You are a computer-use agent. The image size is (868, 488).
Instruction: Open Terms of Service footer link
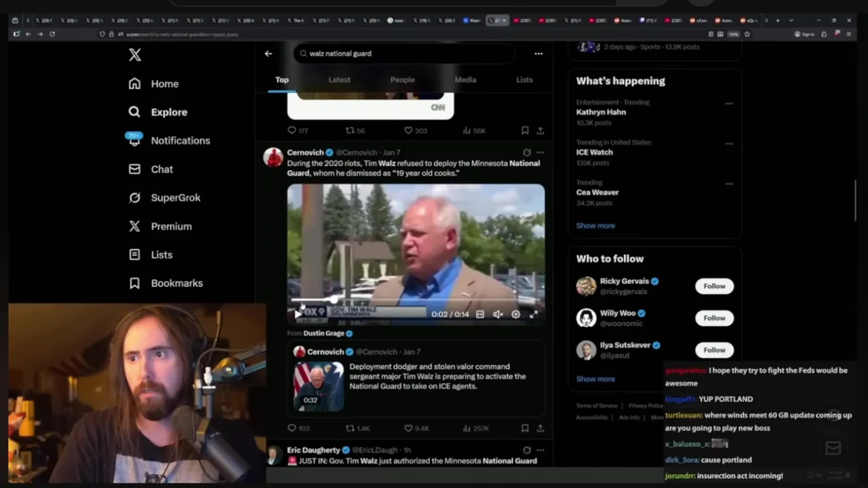pyautogui.click(x=597, y=406)
